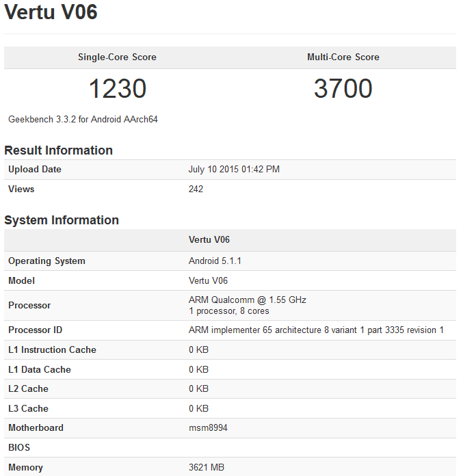Click the July 10 2015 upload date
The image size is (461, 476).
coord(234,170)
